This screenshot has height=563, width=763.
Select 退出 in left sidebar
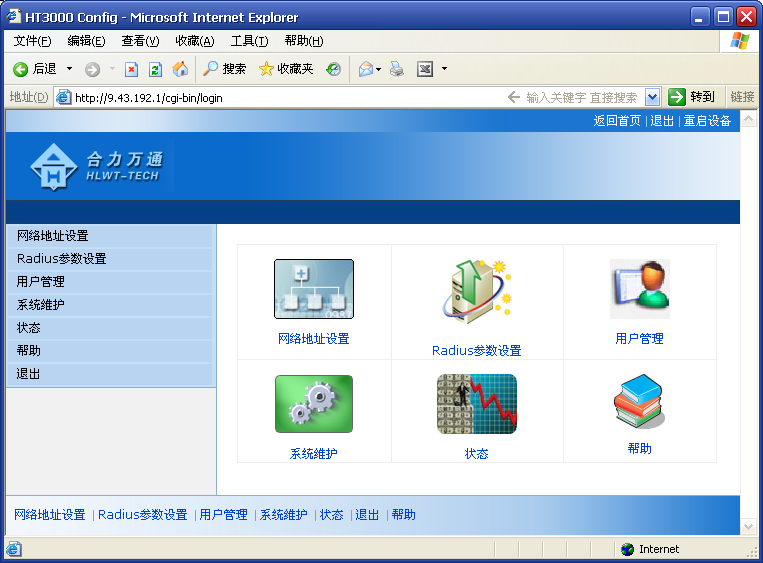click(x=110, y=374)
